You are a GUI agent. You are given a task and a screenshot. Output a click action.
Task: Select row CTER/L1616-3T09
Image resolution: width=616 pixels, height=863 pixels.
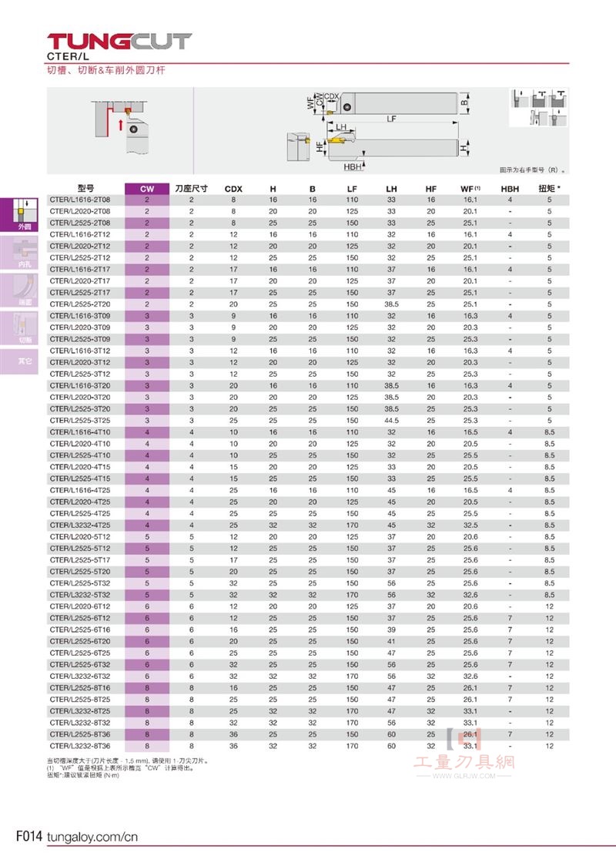(x=308, y=316)
